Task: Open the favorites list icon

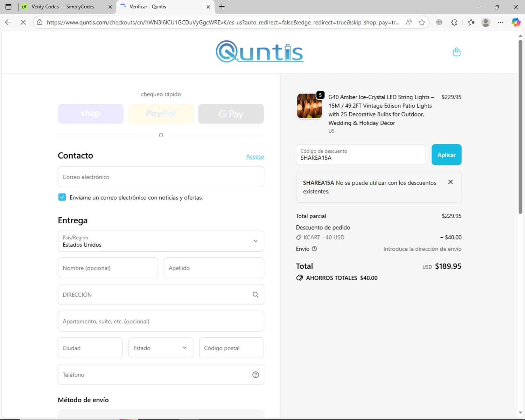Action: tap(471, 22)
